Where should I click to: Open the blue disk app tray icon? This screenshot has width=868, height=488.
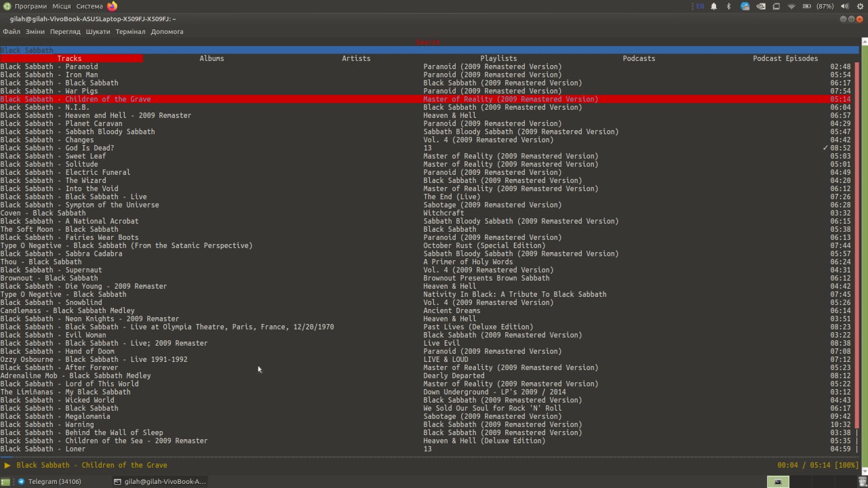click(x=745, y=6)
